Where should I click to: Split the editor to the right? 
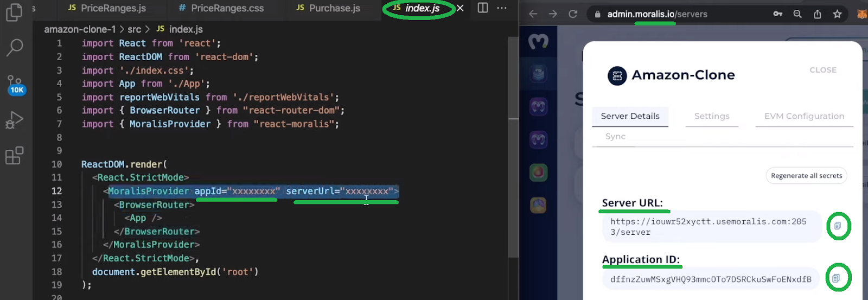click(x=482, y=8)
